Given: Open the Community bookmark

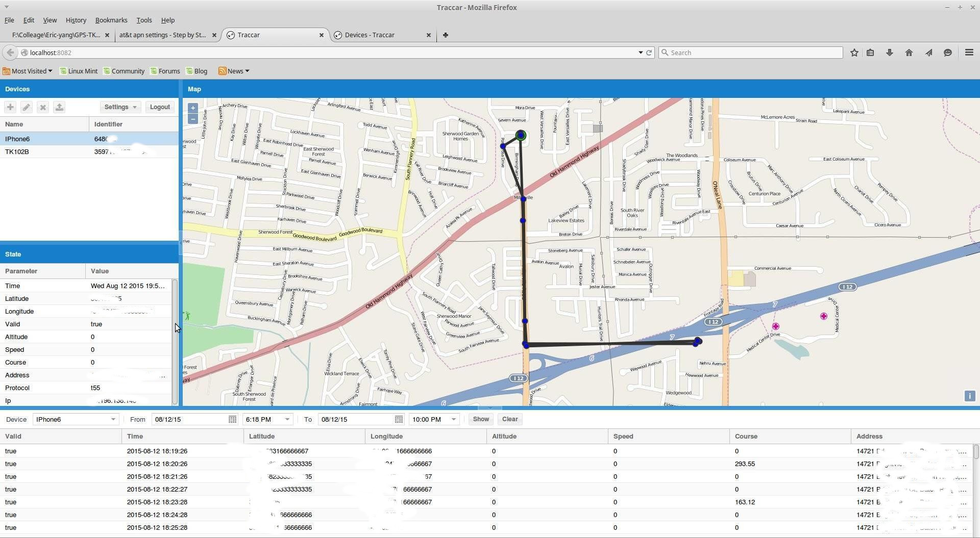Looking at the screenshot, I should (x=124, y=71).
